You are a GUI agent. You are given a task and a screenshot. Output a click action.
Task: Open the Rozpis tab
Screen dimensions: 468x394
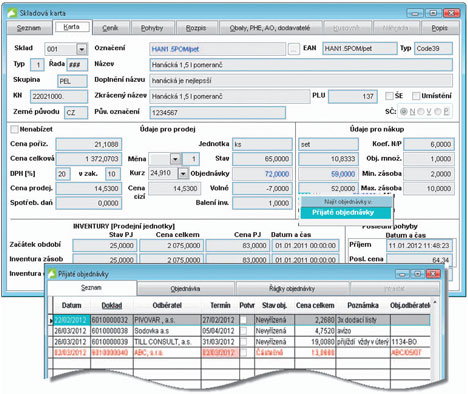[196, 28]
